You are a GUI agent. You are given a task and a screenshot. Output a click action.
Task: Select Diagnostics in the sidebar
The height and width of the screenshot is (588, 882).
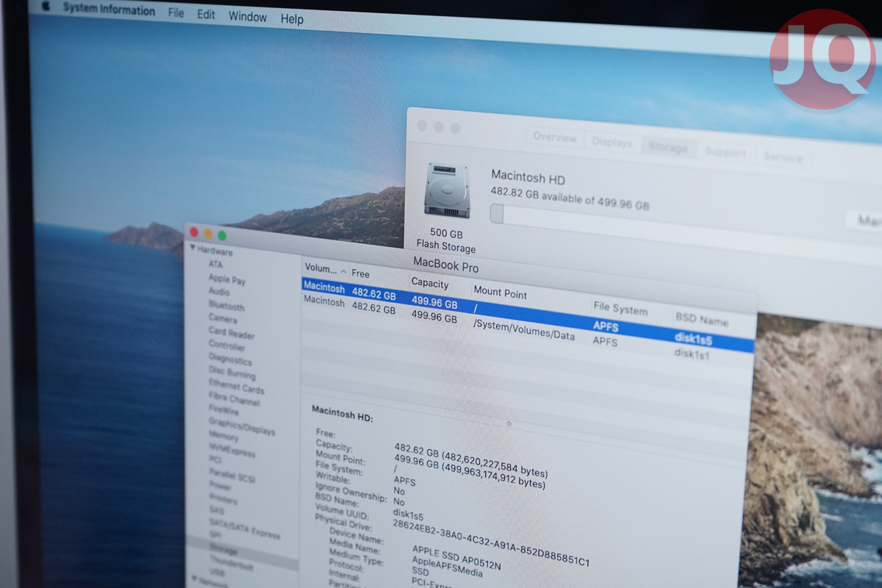pyautogui.click(x=230, y=360)
